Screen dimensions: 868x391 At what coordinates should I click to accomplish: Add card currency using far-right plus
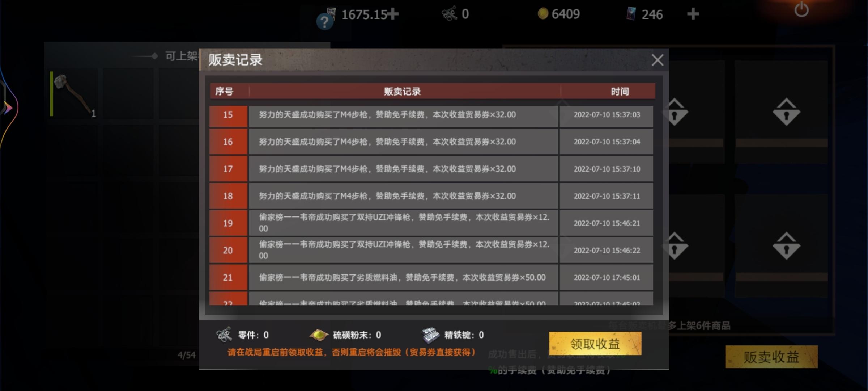point(693,14)
